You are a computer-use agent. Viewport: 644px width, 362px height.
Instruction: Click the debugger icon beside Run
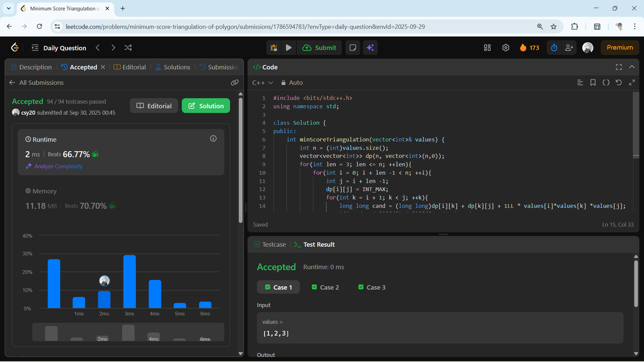tap(274, 48)
